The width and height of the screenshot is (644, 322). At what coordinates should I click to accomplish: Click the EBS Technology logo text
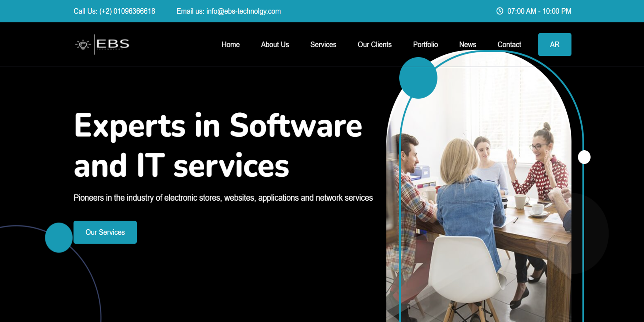[113, 44]
